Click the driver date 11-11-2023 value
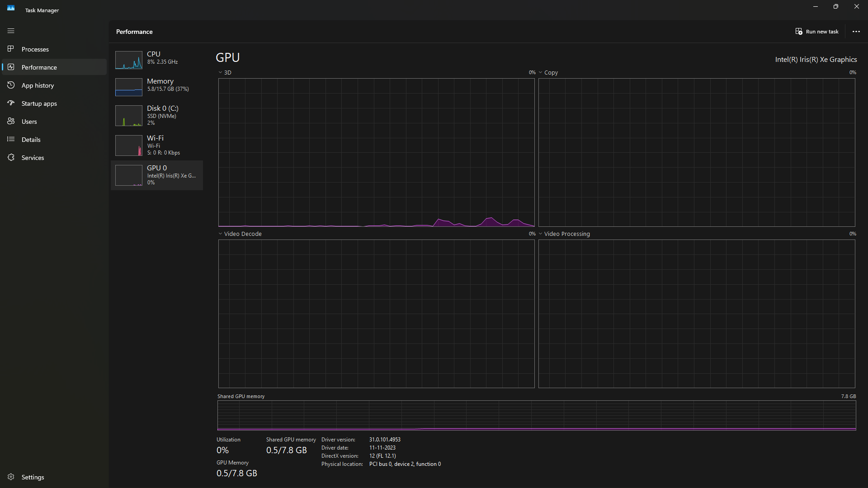The height and width of the screenshot is (488, 868). (382, 448)
